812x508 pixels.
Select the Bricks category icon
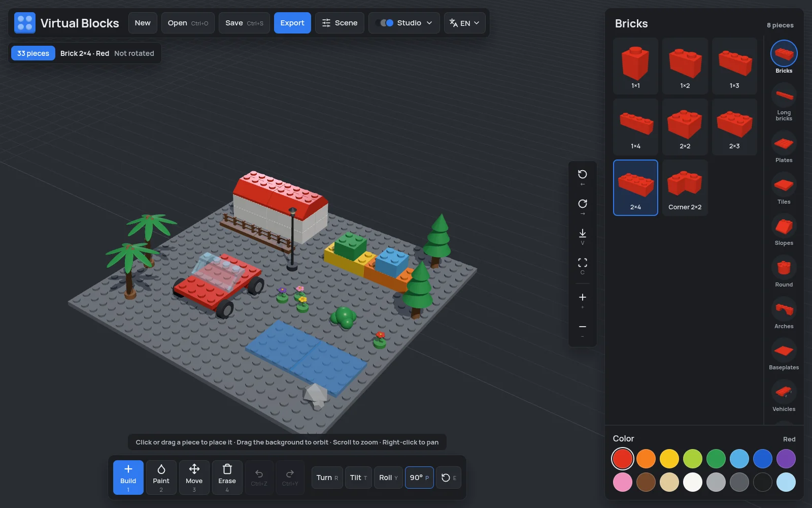pyautogui.click(x=784, y=53)
